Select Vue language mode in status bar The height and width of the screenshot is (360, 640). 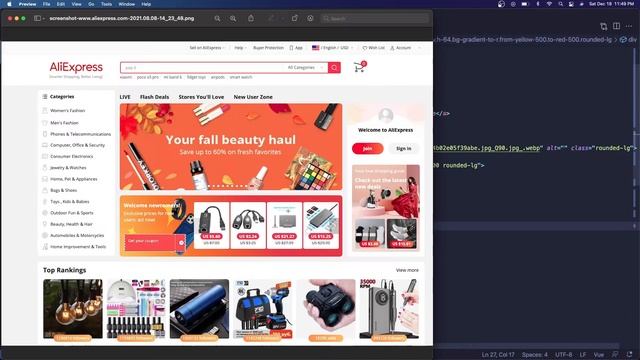(598, 355)
